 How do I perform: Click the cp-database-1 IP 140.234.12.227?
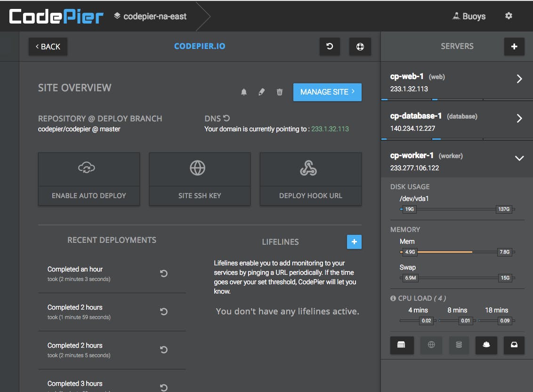coord(412,129)
